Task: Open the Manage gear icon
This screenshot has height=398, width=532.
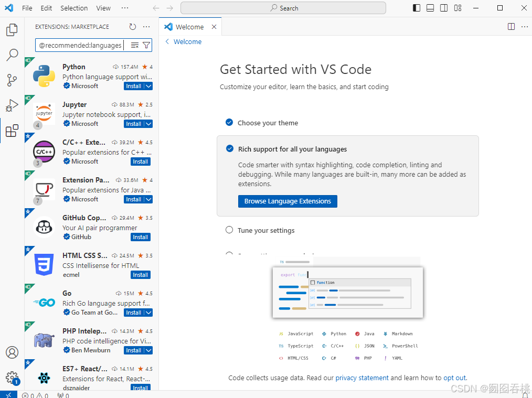Action: 12,377
